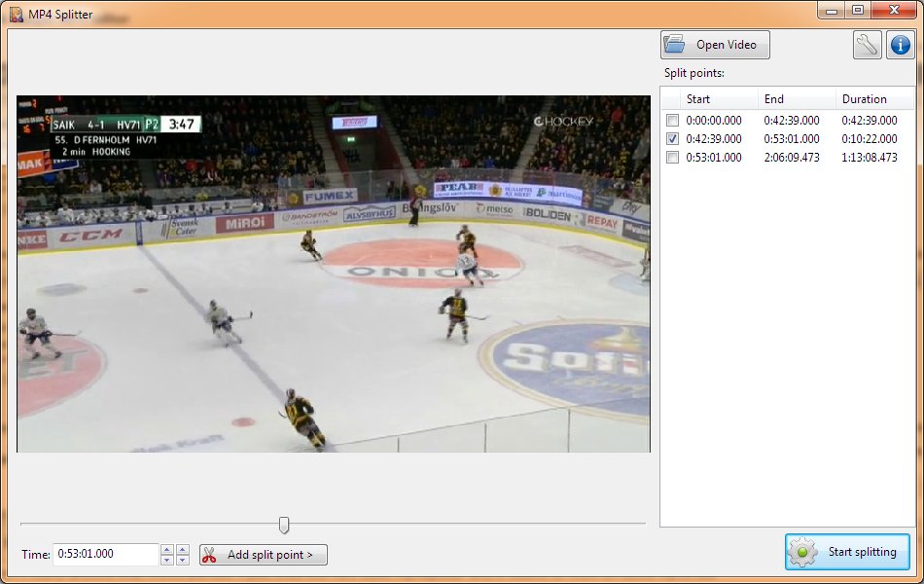Click second time stepper down arrow

[x=183, y=560]
